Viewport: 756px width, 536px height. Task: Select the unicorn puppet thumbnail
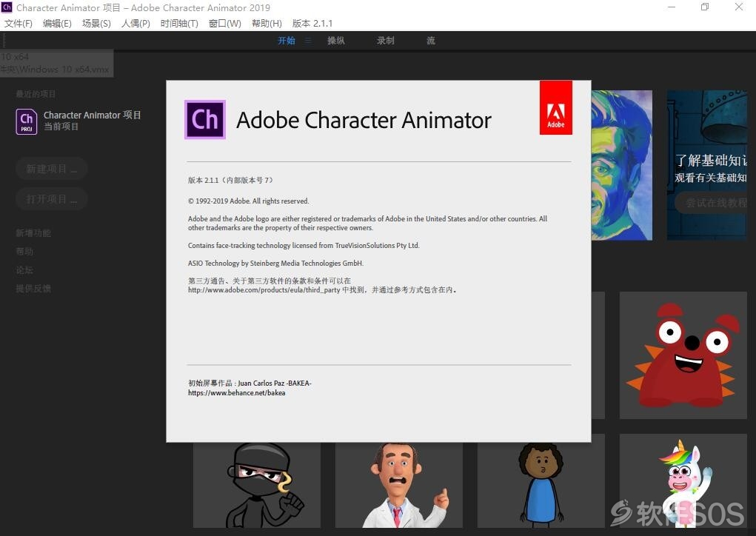tap(683, 481)
